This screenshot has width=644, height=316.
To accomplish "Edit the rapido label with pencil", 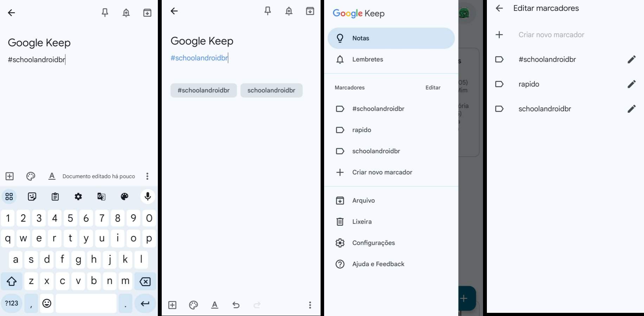I will point(632,84).
